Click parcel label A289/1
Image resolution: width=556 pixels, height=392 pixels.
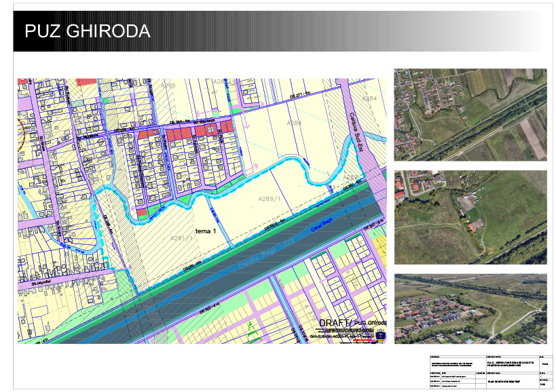(x=270, y=198)
